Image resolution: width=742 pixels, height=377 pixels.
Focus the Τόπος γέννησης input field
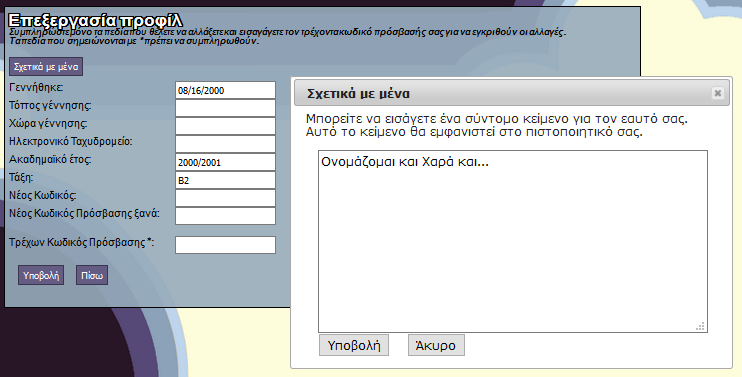tap(225, 108)
